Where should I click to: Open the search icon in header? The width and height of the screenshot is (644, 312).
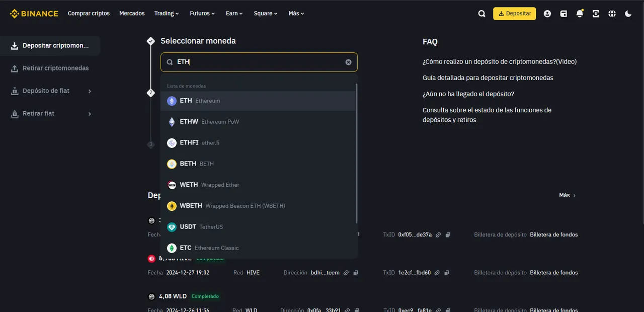(481, 14)
